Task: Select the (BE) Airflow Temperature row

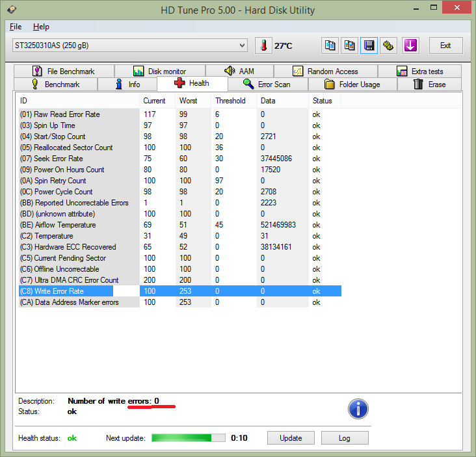Action: 179,225
